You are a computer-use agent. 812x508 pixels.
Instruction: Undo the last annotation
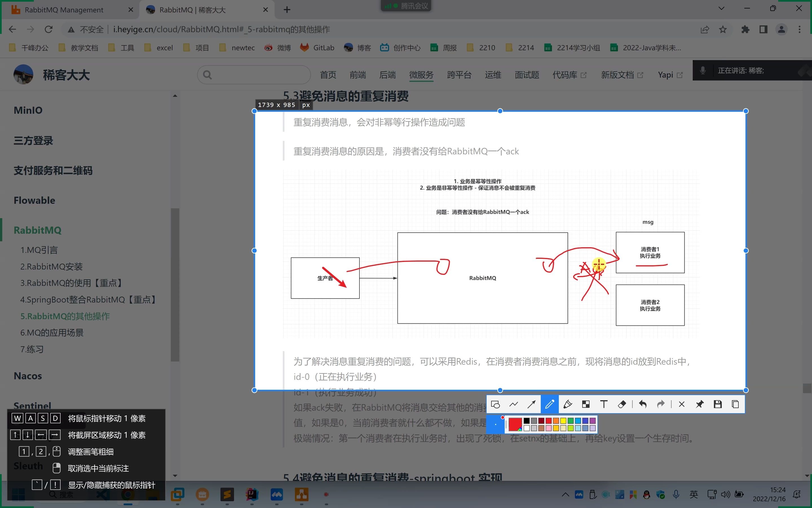coord(643,404)
